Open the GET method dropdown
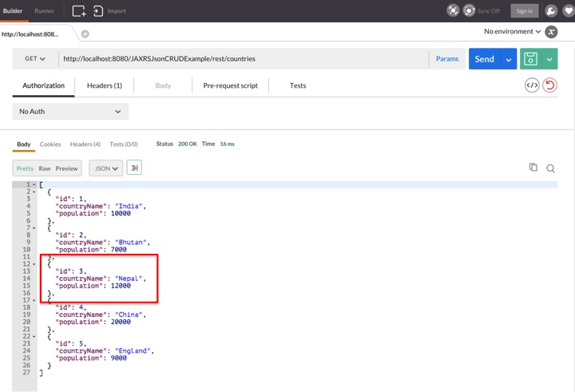This screenshot has height=392, width=575. 35,58
